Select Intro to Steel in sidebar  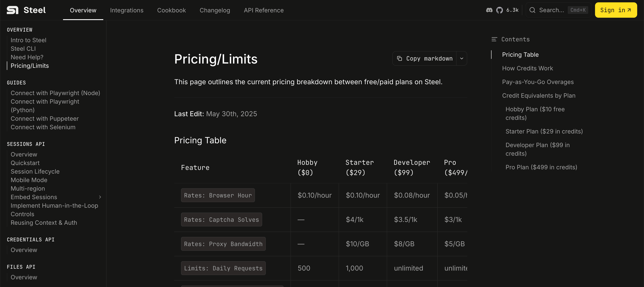[x=29, y=40]
